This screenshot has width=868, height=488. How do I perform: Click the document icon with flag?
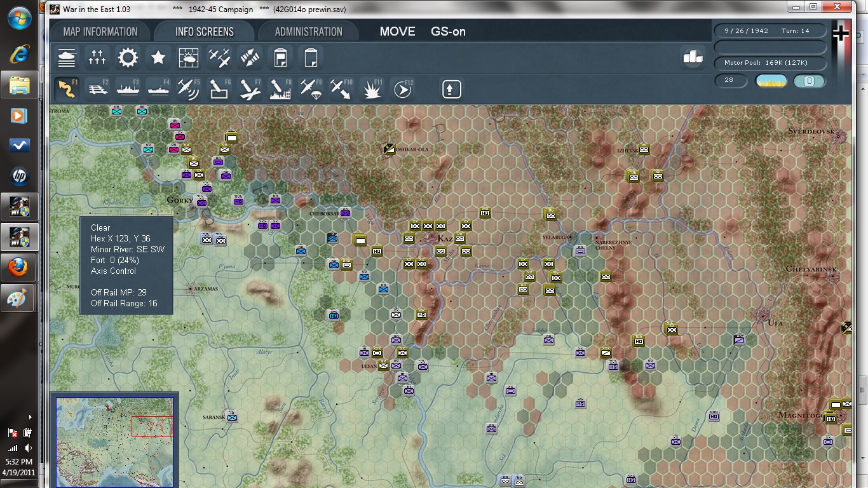pos(280,58)
